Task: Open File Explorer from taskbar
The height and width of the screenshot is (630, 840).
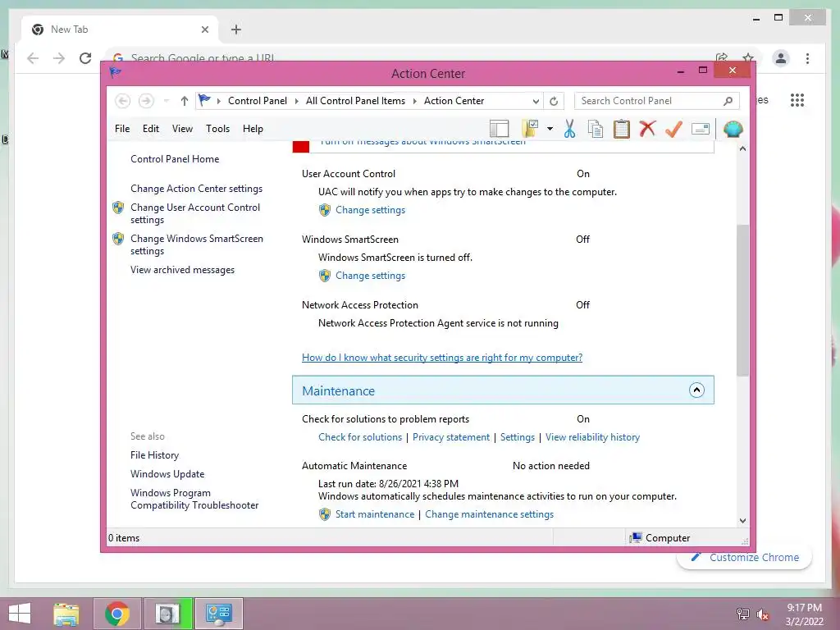Action: click(66, 614)
